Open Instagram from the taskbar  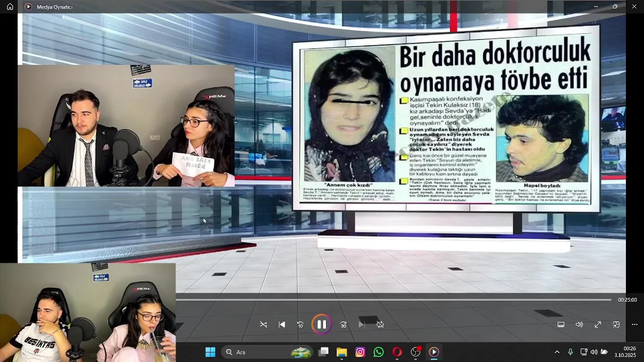(360, 352)
